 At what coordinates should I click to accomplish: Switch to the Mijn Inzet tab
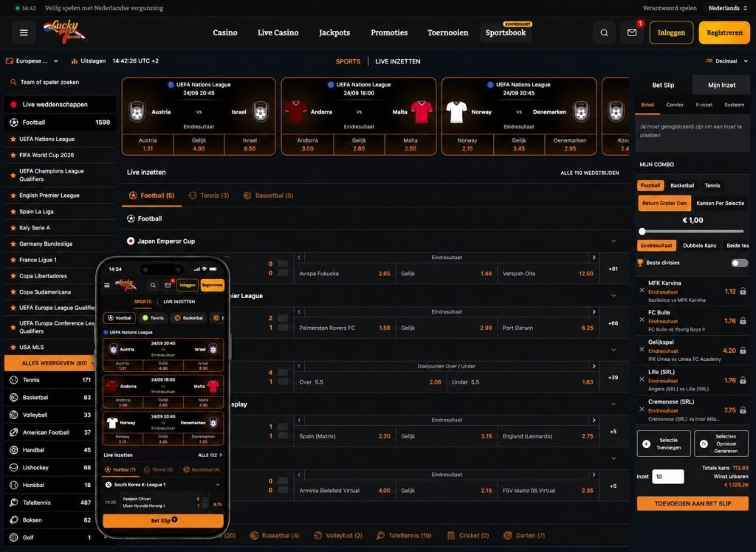click(721, 85)
